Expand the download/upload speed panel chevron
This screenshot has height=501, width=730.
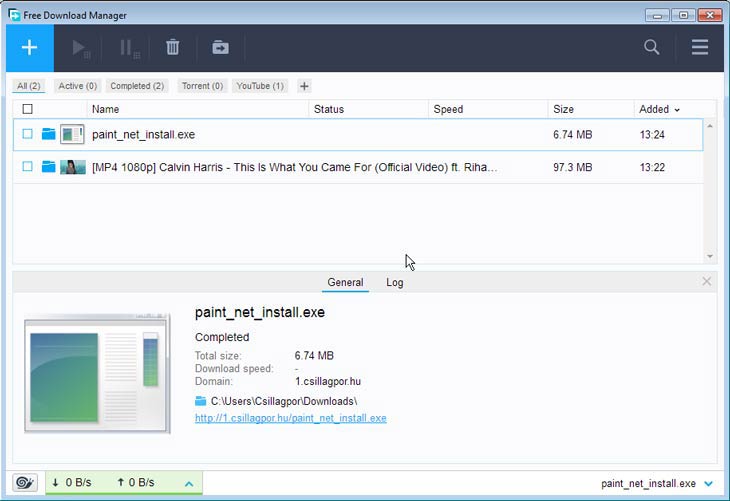189,484
